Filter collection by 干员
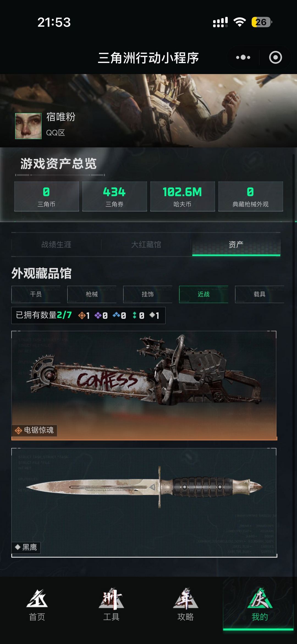This screenshot has height=644, width=297. tap(36, 294)
